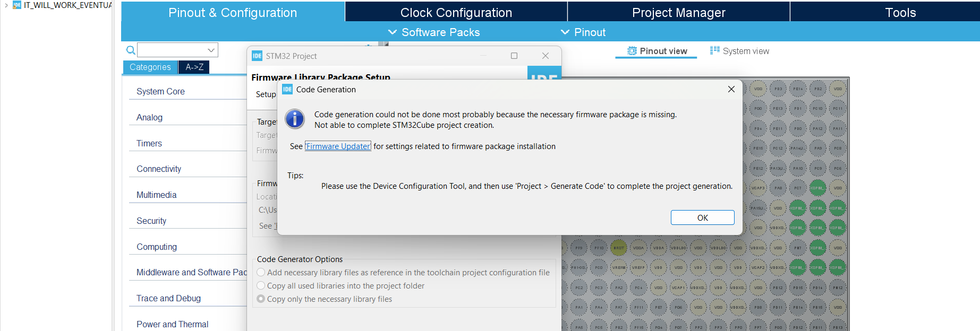Viewport: 980px width, 331px height.
Task: Switch to the Clock Configuration tab
Action: coord(456,12)
